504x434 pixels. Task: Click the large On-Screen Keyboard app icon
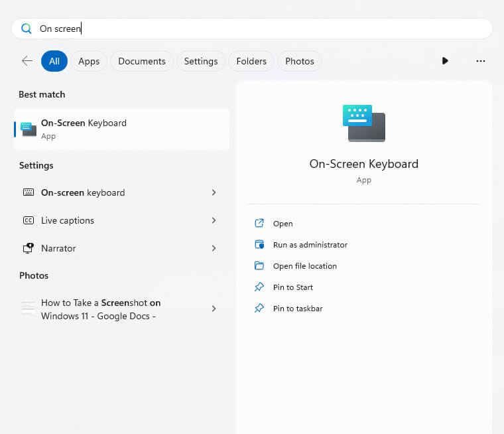[x=363, y=123]
